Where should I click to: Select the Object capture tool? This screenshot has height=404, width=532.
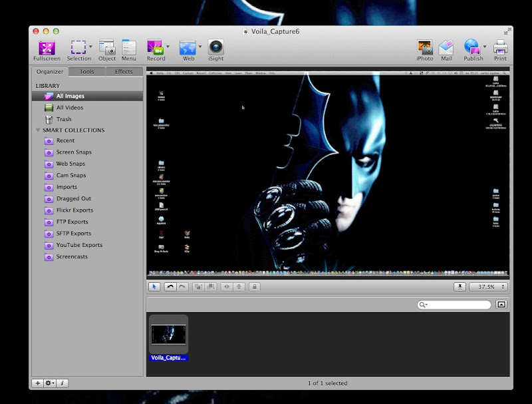(x=107, y=48)
